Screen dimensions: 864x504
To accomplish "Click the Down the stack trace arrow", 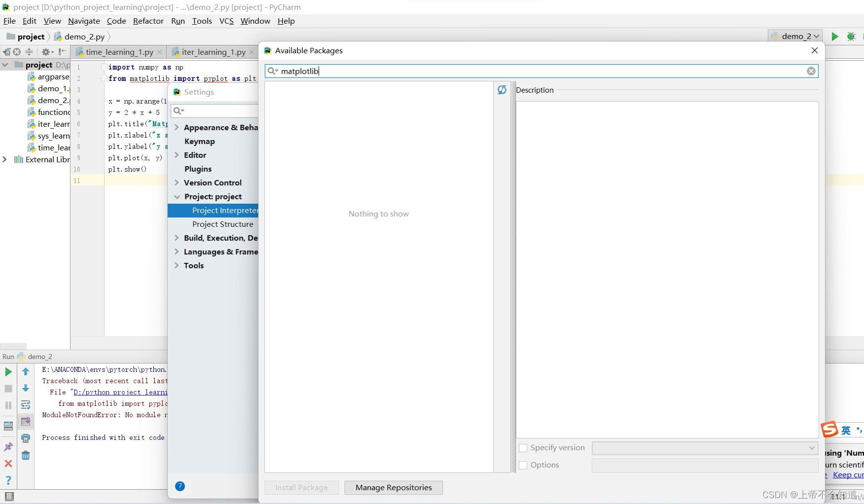I will 26,389.
